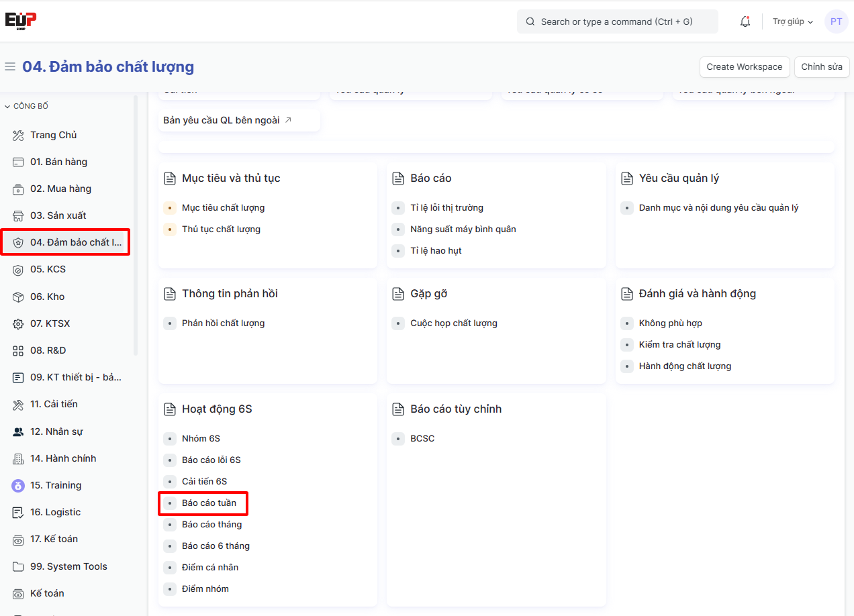Click the Training icon in sidebar

coord(18,485)
